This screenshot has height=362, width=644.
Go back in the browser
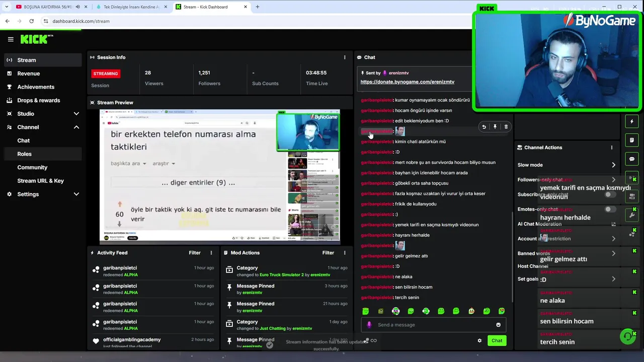(x=7, y=21)
